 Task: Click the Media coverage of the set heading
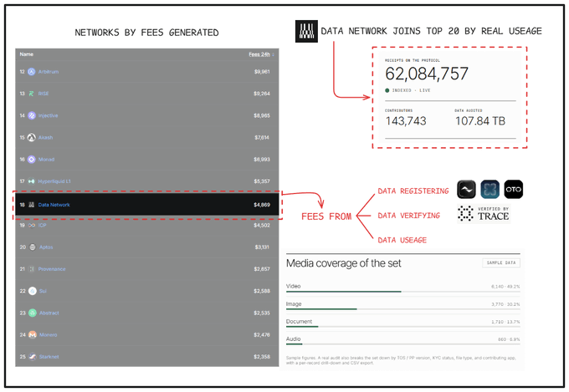[x=343, y=263]
